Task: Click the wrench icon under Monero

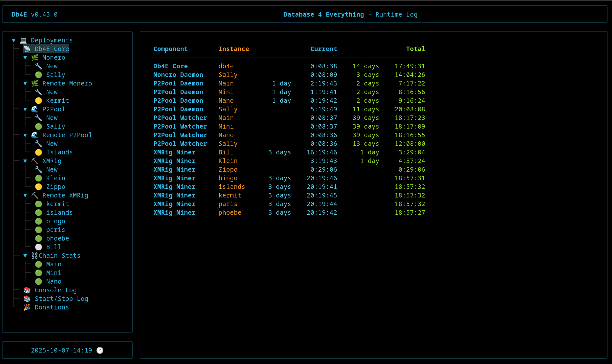Action: coord(39,66)
